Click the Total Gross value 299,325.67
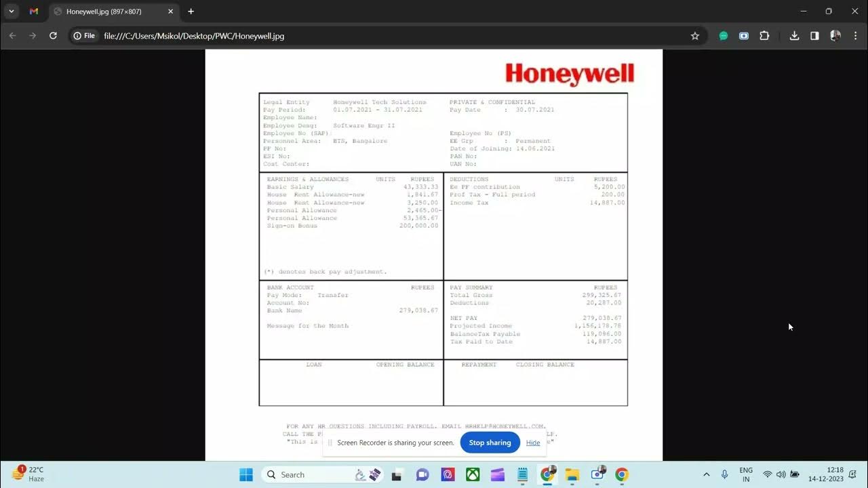Viewport: 868px width, 488px height. [x=601, y=296]
